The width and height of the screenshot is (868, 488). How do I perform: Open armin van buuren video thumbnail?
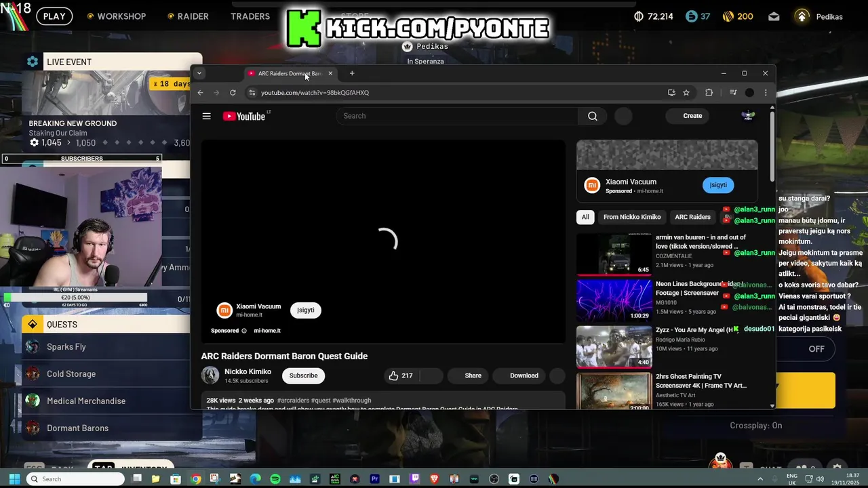point(614,253)
